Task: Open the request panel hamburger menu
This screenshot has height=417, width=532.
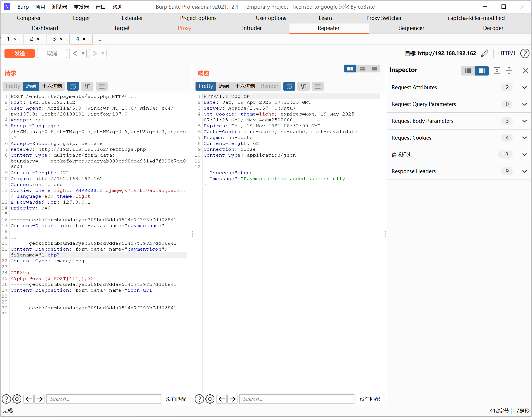Action: coord(102,86)
